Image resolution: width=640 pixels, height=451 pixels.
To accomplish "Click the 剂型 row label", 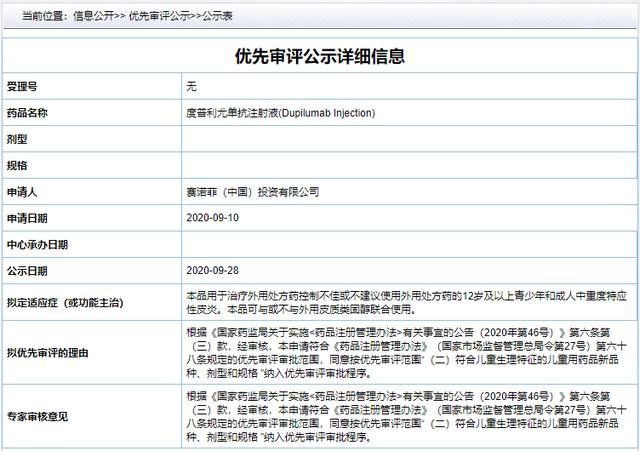I will [x=16, y=138].
